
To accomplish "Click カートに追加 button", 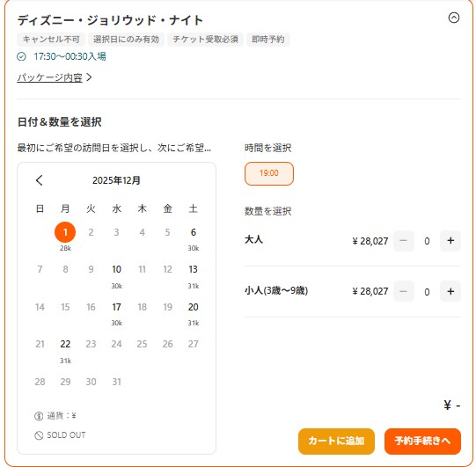I will [336, 441].
